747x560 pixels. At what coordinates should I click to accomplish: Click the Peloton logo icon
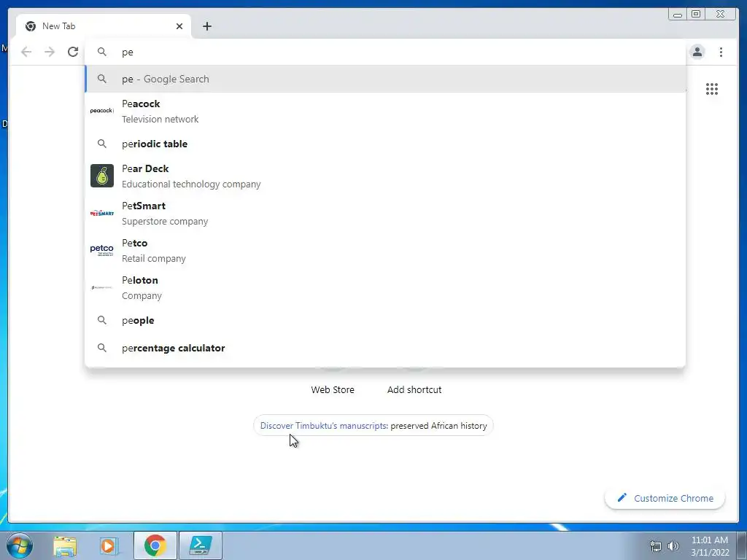[x=102, y=287]
